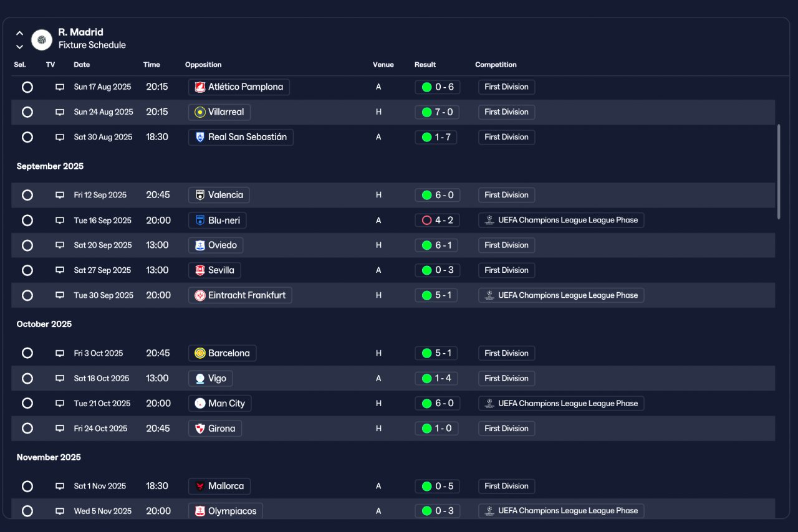798x532 pixels.
Task: Click the Mallorca club crest icon
Action: [199, 486]
